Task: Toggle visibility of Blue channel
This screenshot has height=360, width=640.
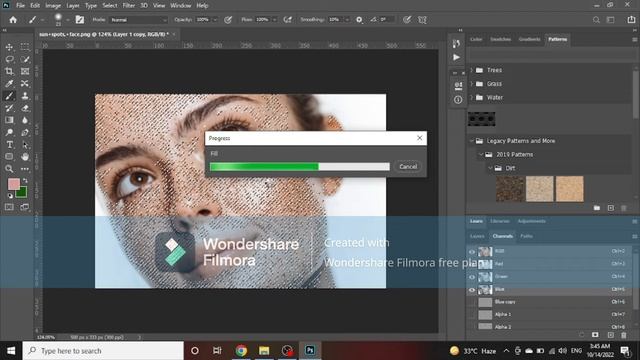Action: click(x=472, y=290)
